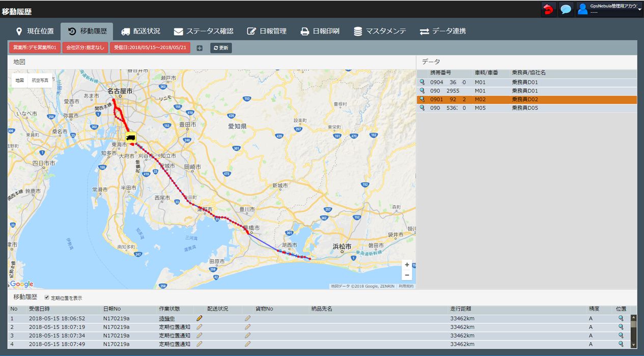Open the 日報管理 tab
Image resolution: width=644 pixels, height=356 pixels.
[x=267, y=31]
